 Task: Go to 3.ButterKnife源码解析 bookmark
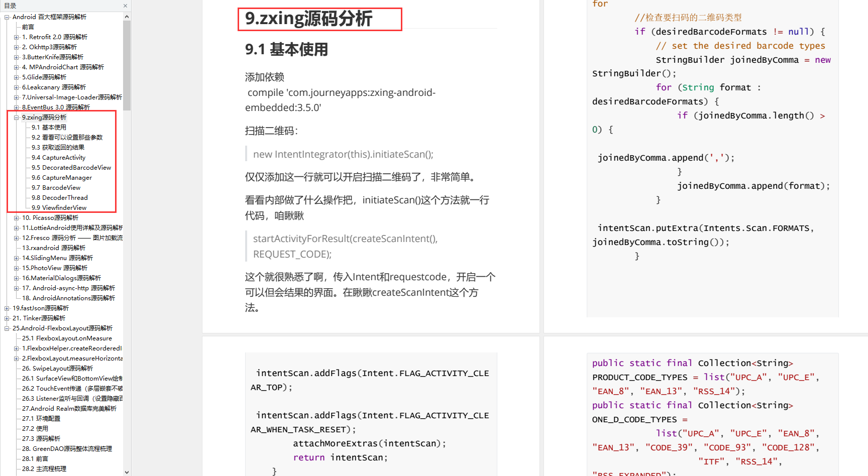[x=53, y=57]
